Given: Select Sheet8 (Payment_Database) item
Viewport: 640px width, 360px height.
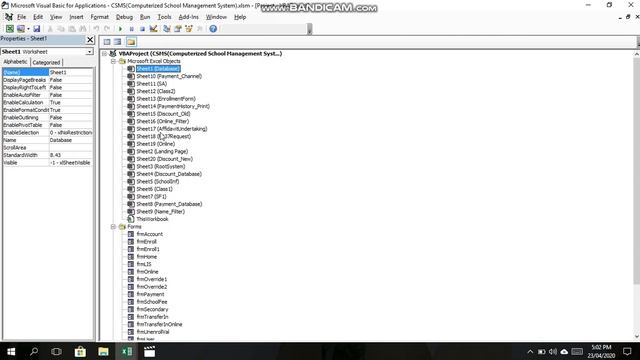Looking at the screenshot, I should tap(169, 204).
